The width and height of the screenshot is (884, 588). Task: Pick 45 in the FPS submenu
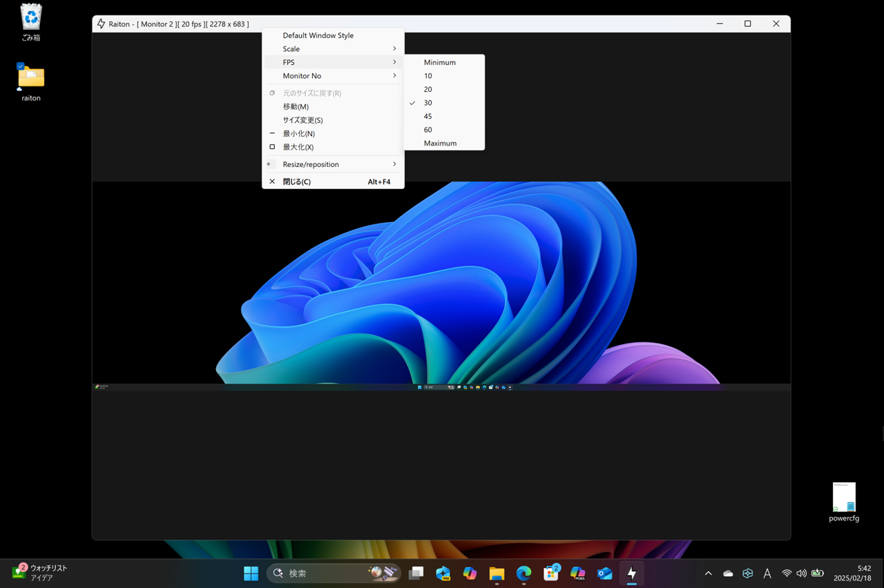pos(444,116)
